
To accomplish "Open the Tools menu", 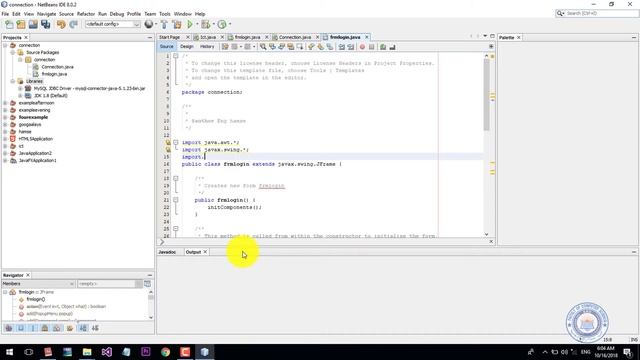I will pyautogui.click(x=165, y=14).
